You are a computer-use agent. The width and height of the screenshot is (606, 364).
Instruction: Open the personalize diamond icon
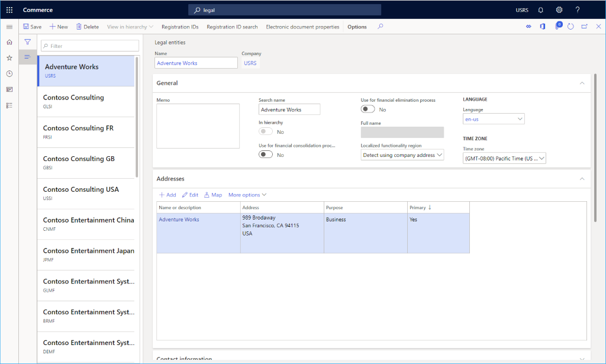(x=528, y=26)
